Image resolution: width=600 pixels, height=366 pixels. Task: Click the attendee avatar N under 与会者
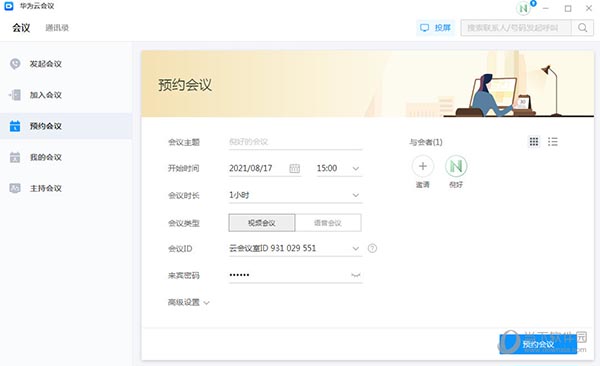pyautogui.click(x=456, y=166)
